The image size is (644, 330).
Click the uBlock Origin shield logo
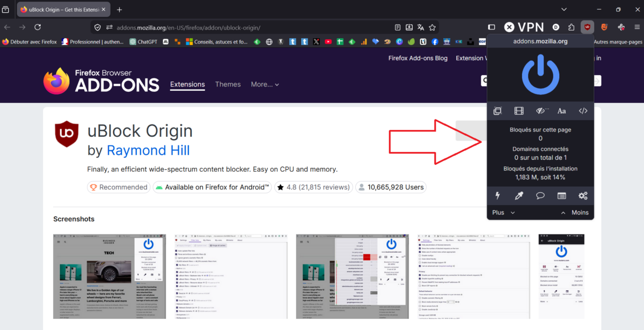68,135
